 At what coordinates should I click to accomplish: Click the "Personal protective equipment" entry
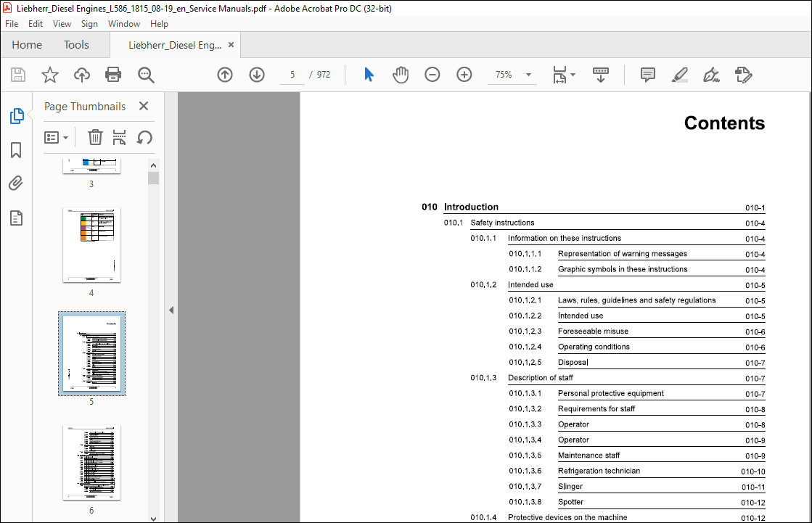[610, 394]
